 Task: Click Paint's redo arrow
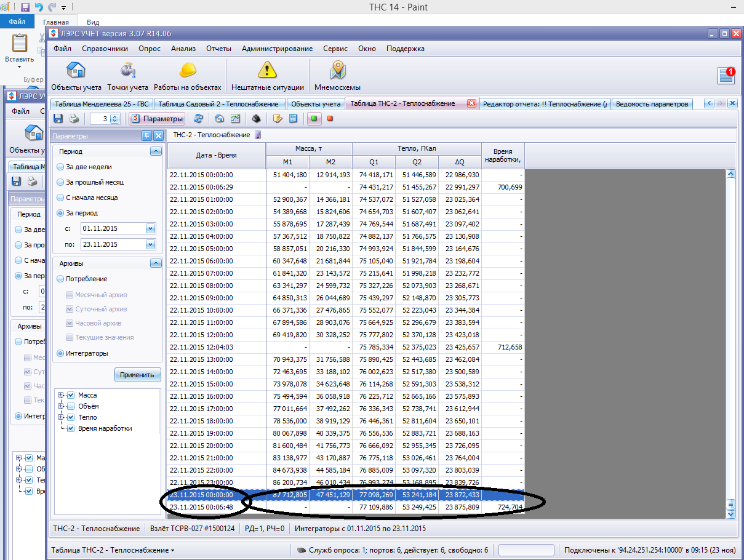tap(52, 7)
